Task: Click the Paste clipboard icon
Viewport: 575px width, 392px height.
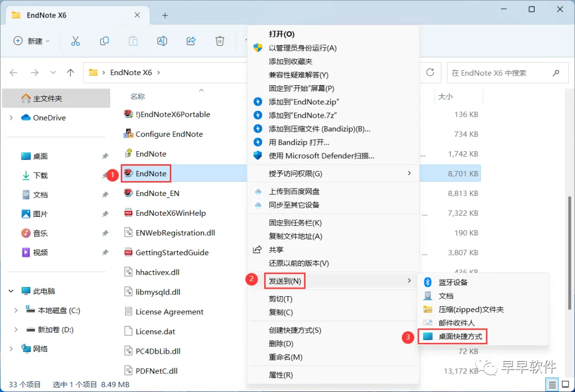Action: [133, 41]
